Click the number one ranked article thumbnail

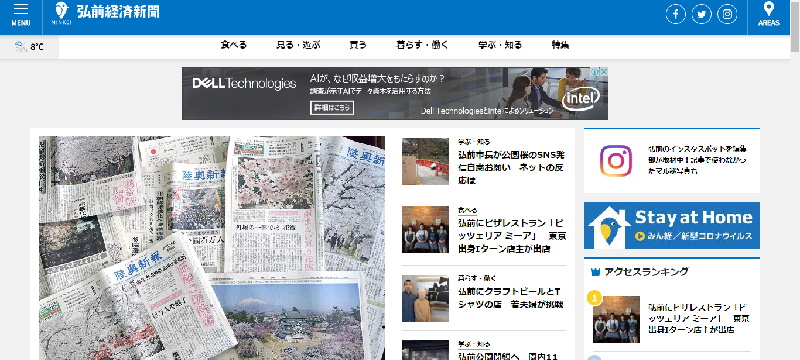click(x=616, y=319)
